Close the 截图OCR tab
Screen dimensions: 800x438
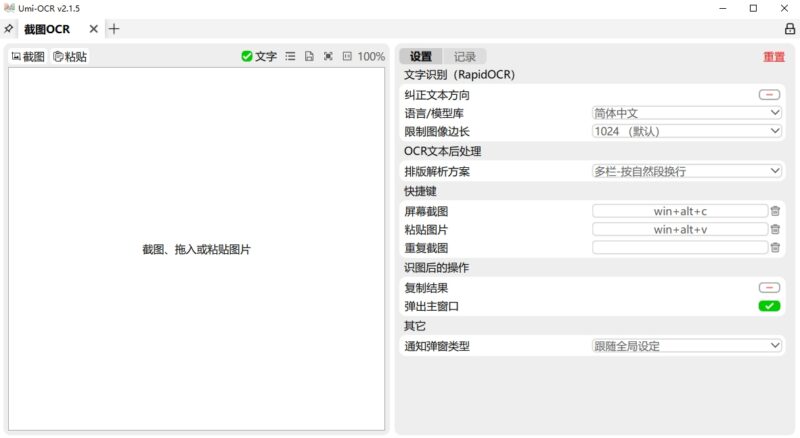tap(93, 29)
